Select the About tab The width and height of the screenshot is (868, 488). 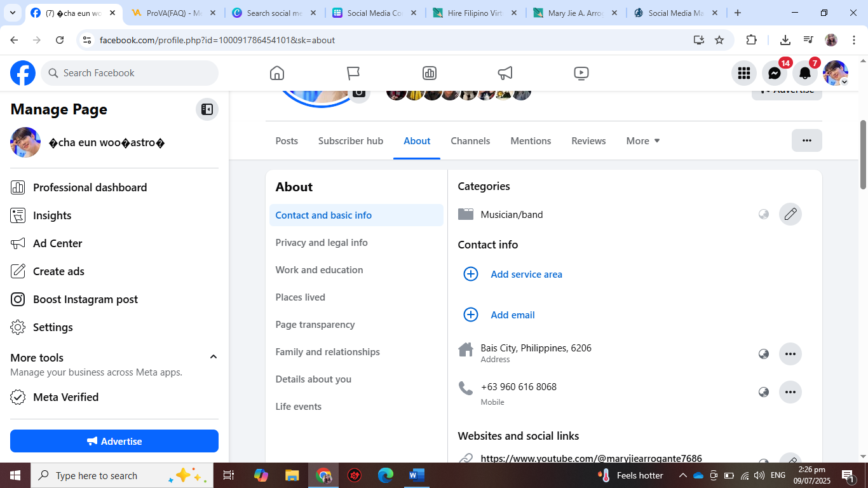click(x=417, y=141)
